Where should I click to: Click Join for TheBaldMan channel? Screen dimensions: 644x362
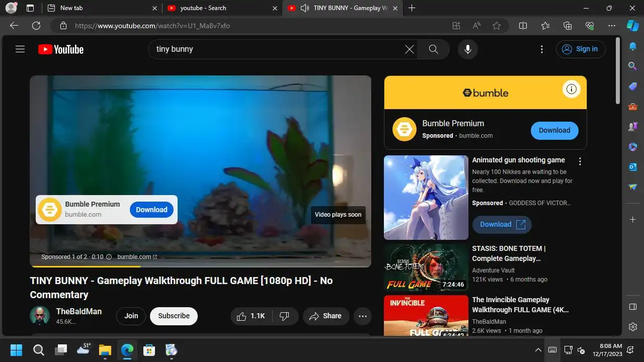pyautogui.click(x=131, y=316)
